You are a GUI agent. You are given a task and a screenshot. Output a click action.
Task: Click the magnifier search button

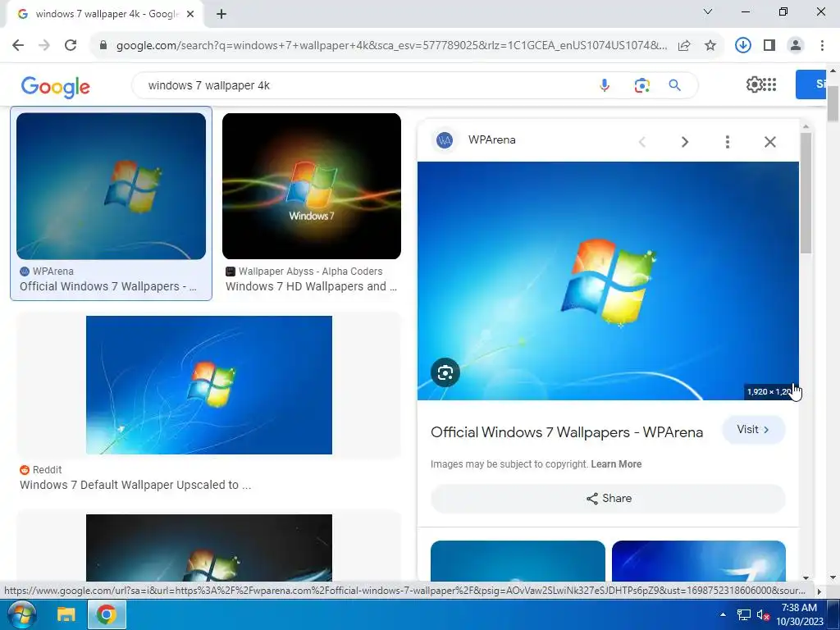[674, 85]
